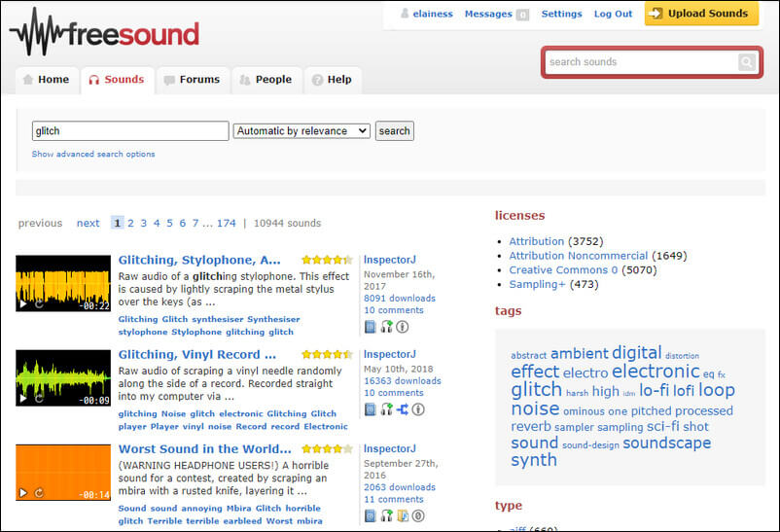
Task: Open the Forums tab
Action: pyautogui.click(x=193, y=80)
